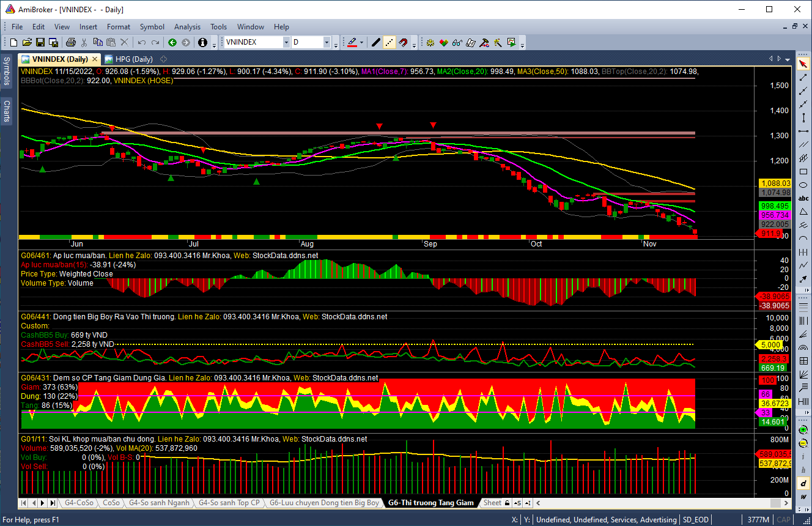Go back with green arrow icon

tap(172, 42)
